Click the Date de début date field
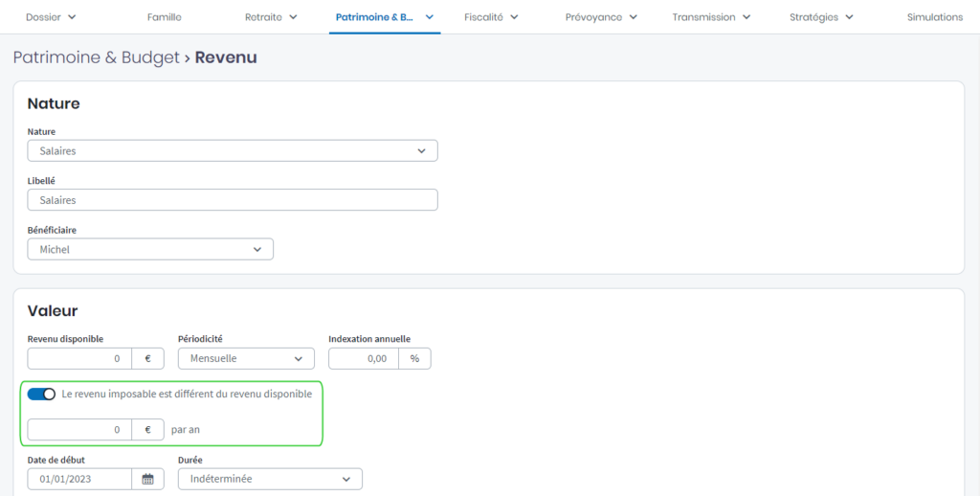Screen dimensions: 980x496 (x=79, y=479)
